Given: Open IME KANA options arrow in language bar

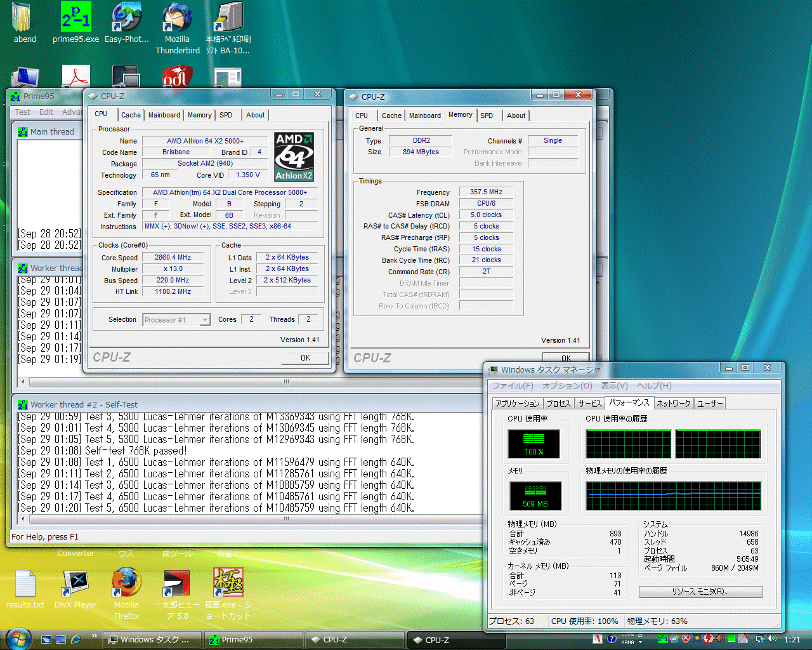Looking at the screenshot, I should click(640, 642).
